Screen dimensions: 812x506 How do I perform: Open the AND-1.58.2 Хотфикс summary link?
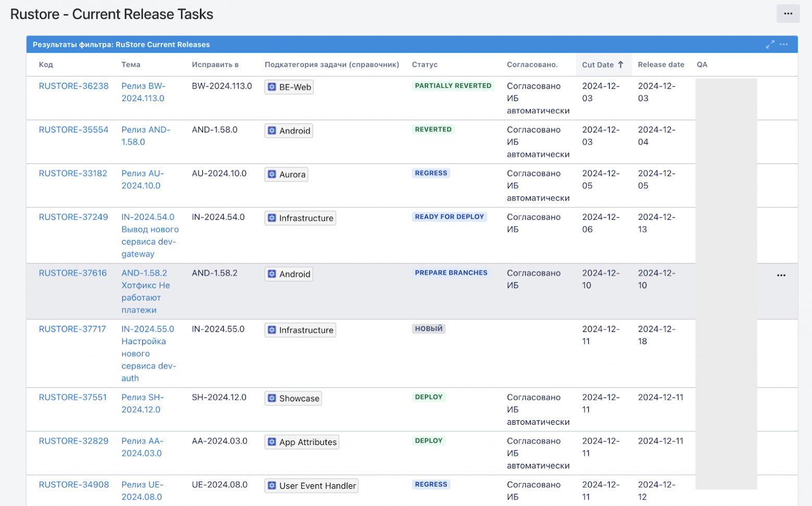point(146,292)
